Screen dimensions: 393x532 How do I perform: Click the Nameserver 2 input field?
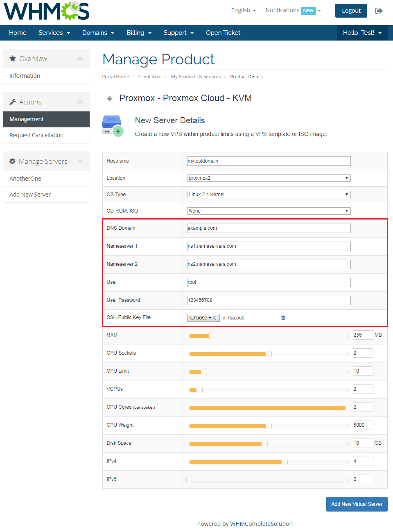pyautogui.click(x=269, y=264)
